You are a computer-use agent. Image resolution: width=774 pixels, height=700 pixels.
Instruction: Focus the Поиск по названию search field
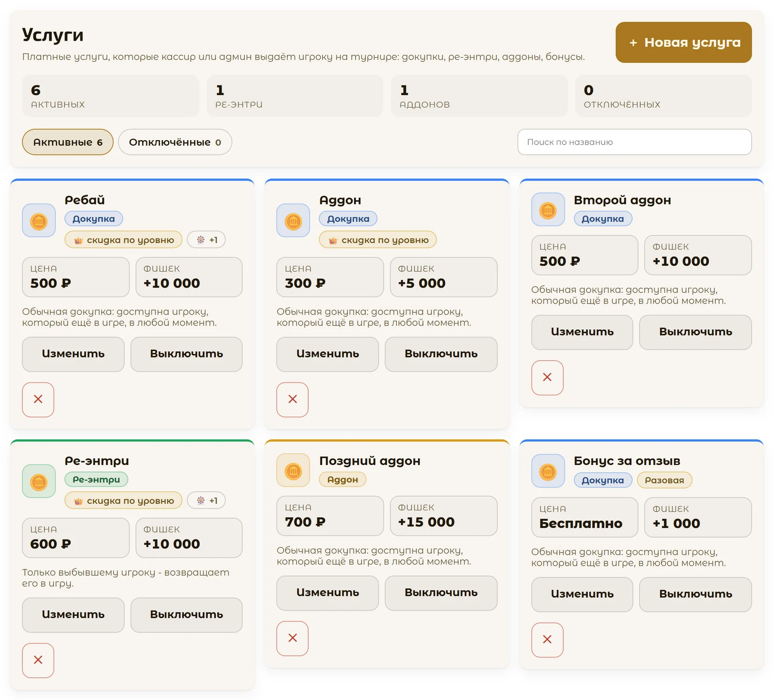635,142
